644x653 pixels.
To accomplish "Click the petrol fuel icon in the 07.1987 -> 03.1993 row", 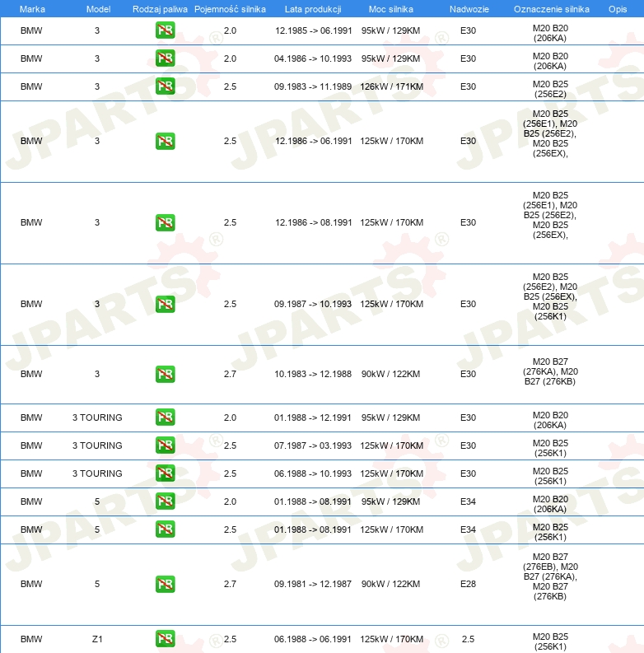I will 165,445.
